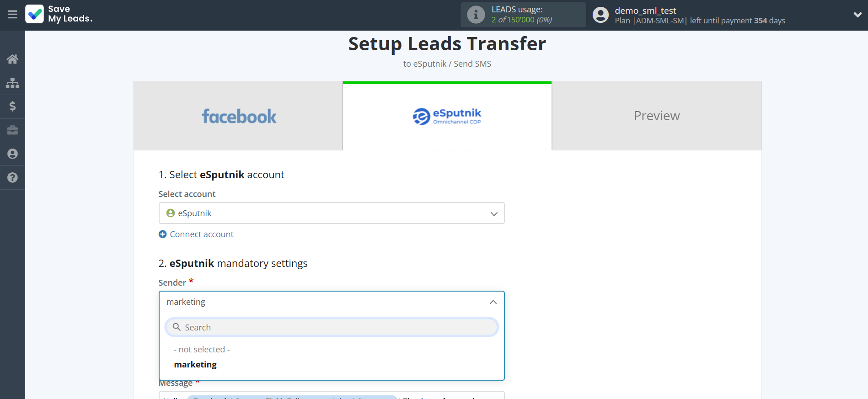The height and width of the screenshot is (399, 868).
Task: Choose the "marketing" sender option
Action: pyautogui.click(x=195, y=365)
